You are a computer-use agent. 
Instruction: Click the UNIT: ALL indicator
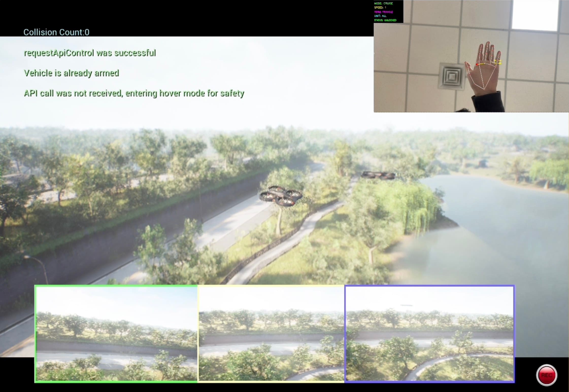click(380, 16)
